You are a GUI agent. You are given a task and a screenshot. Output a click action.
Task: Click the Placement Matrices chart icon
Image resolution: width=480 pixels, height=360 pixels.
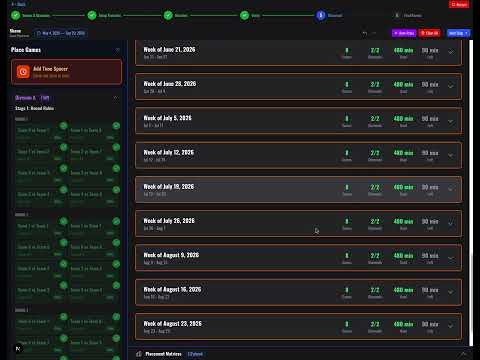tap(139, 354)
